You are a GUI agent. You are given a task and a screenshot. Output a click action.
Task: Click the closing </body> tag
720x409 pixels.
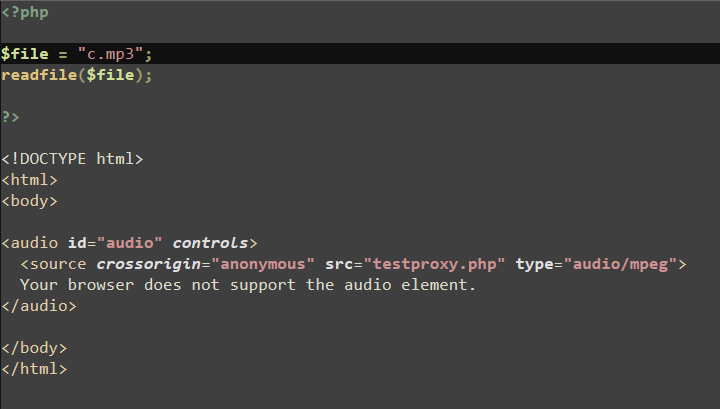point(34,348)
